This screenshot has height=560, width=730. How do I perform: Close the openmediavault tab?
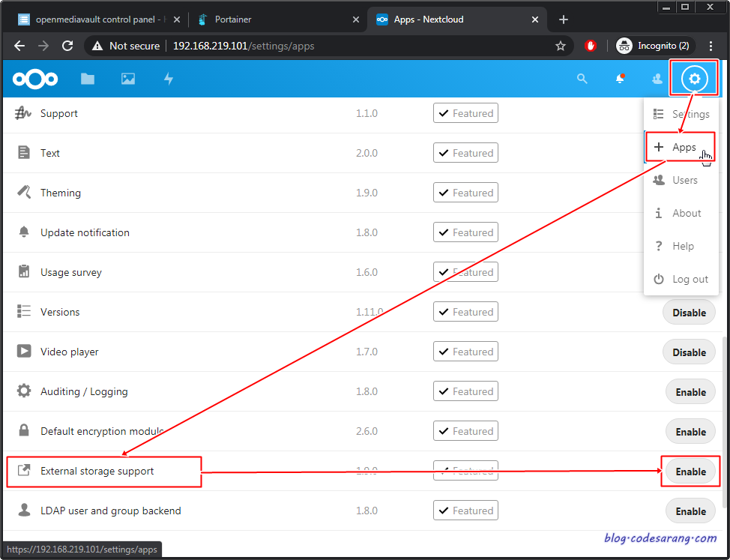176,19
